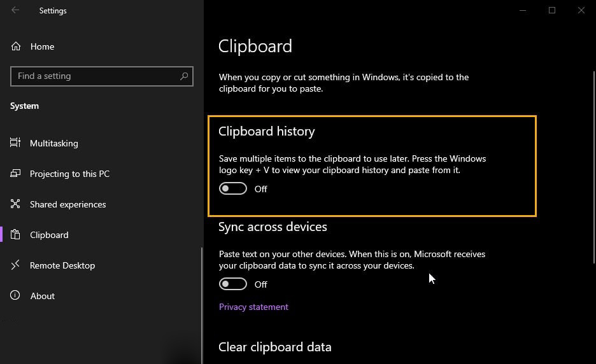Click the About info icon
Viewport: 596px width, 364px height.
(15, 295)
